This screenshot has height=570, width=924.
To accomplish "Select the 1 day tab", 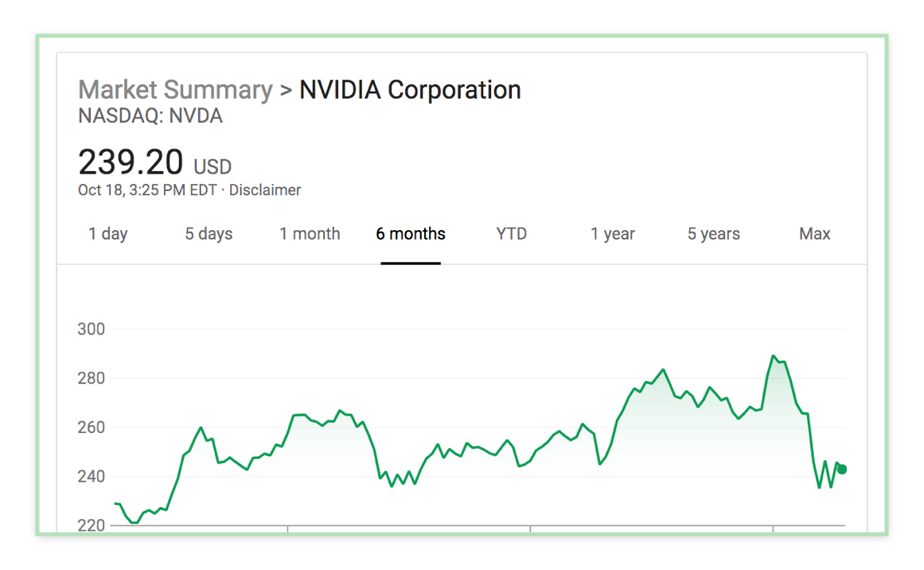I will [107, 234].
